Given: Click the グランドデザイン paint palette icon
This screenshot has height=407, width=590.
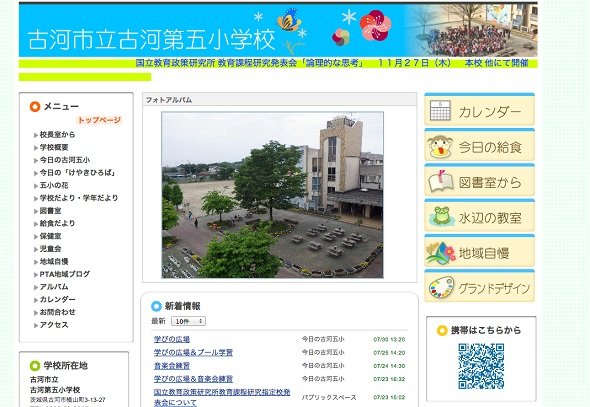Looking at the screenshot, I should (441, 287).
